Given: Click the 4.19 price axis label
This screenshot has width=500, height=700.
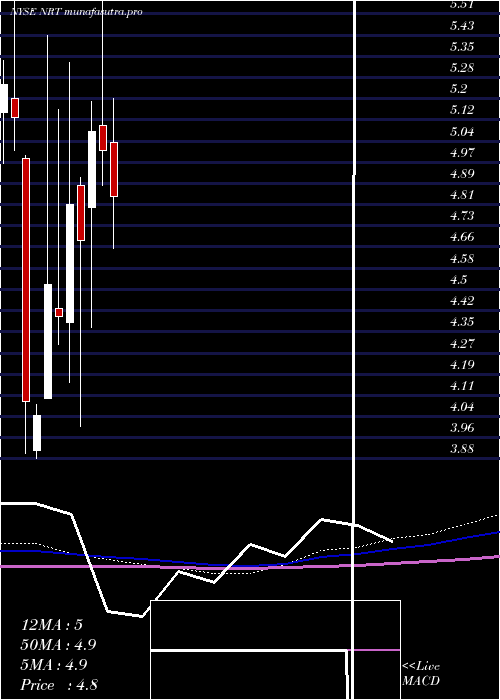Looking at the screenshot, I should (462, 364).
